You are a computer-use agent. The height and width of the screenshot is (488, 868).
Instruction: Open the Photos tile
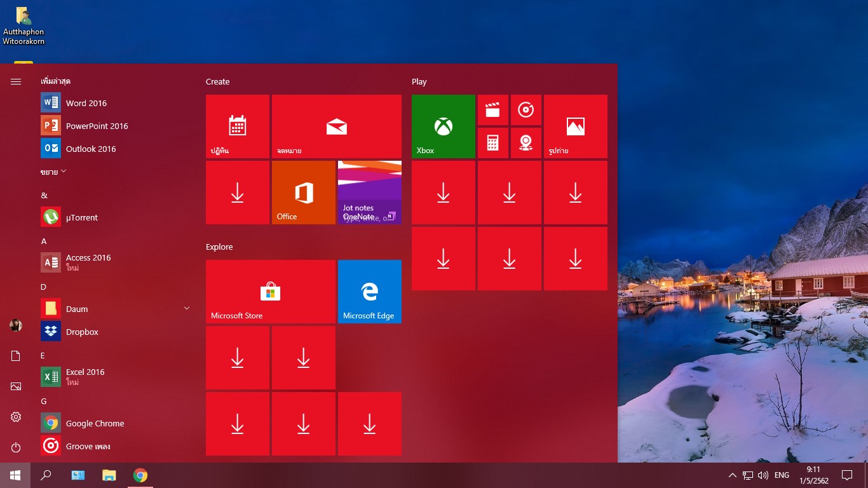pos(576,126)
